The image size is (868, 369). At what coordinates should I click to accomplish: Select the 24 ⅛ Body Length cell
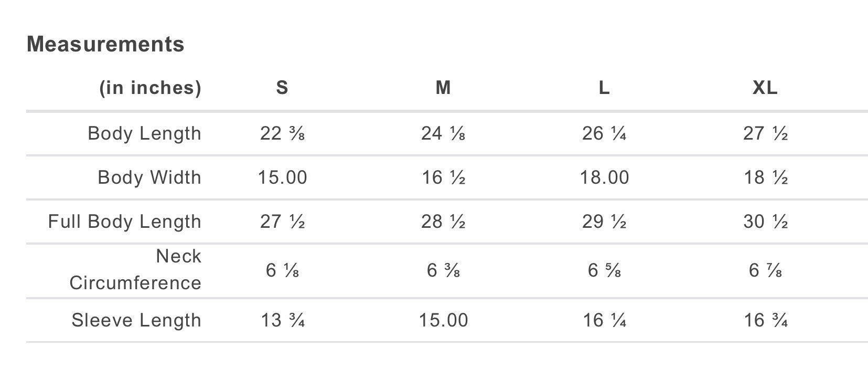[443, 133]
